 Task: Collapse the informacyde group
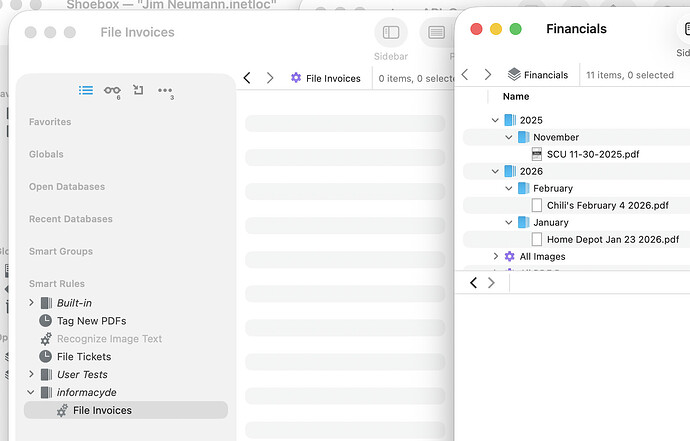coord(31,392)
